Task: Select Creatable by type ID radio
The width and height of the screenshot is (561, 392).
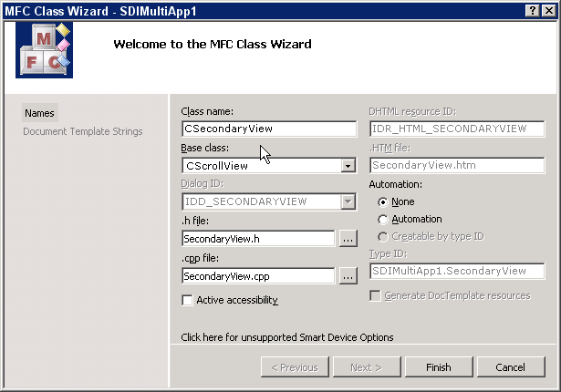Action: (x=383, y=236)
